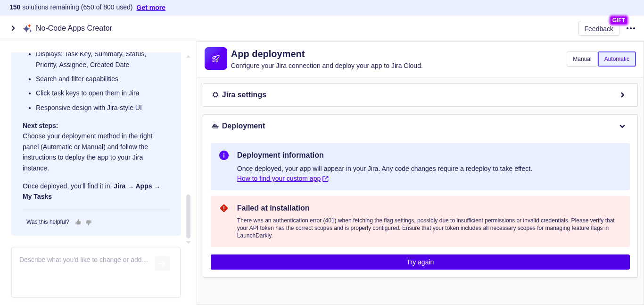
Task: Click the red Failed at installation icon
Action: click(224, 208)
